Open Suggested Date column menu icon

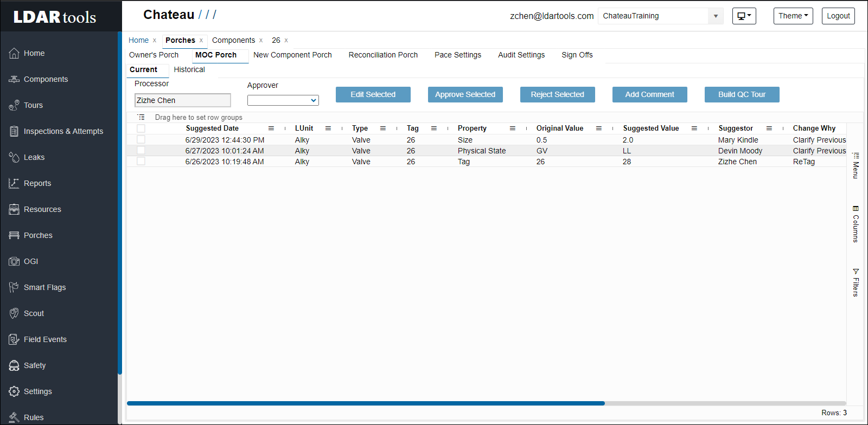tap(271, 128)
